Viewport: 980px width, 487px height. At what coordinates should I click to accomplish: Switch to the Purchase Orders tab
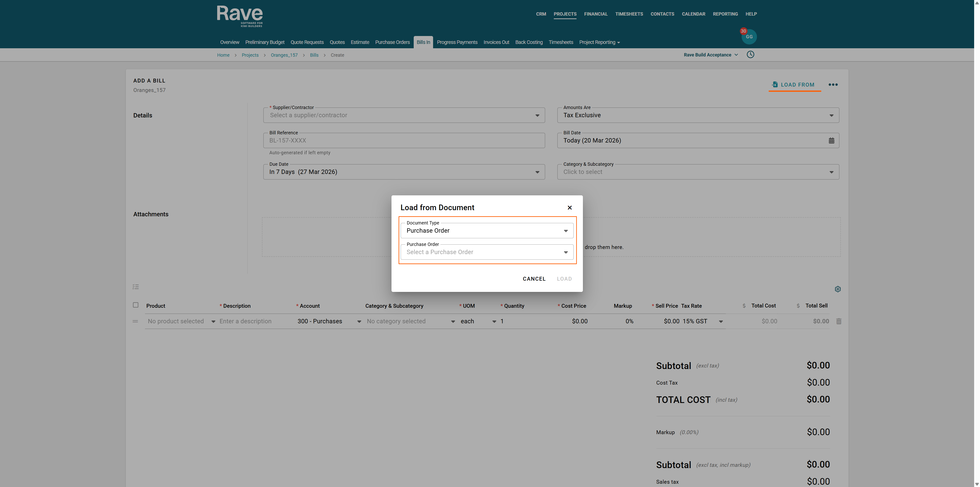pyautogui.click(x=392, y=42)
